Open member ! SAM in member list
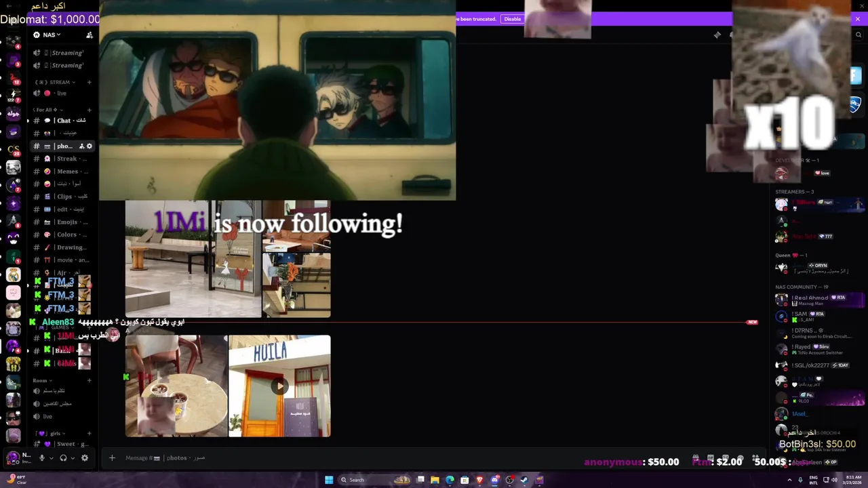 pyautogui.click(x=819, y=317)
